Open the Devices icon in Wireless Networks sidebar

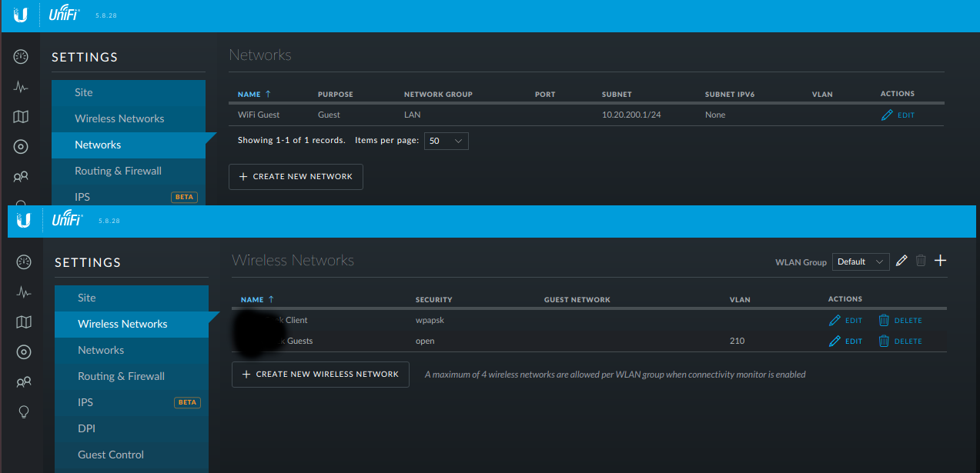point(24,352)
